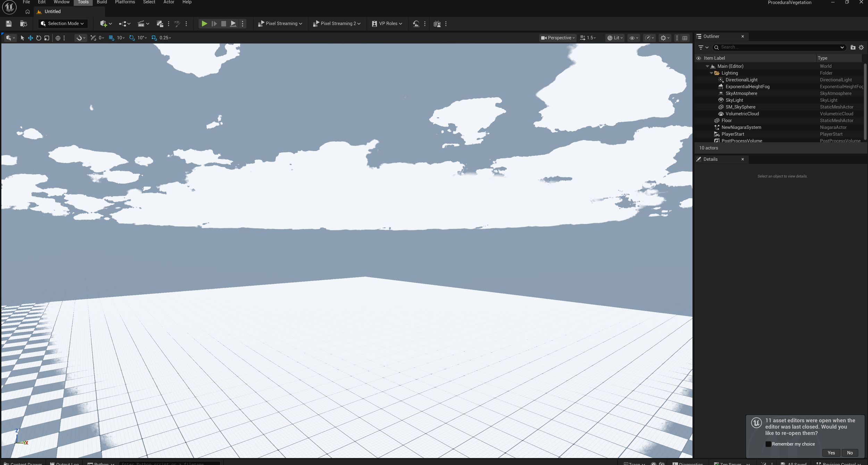
Task: Open the Tools menu
Action: [x=83, y=2]
